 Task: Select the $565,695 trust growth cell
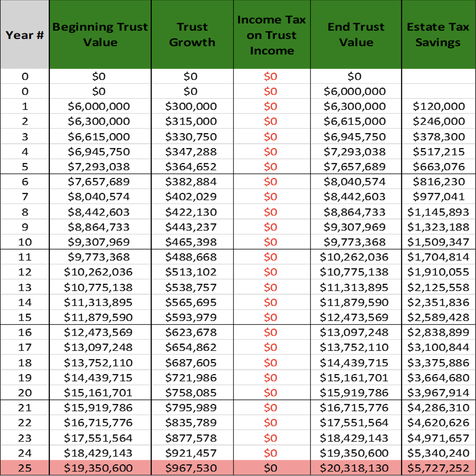click(x=192, y=302)
